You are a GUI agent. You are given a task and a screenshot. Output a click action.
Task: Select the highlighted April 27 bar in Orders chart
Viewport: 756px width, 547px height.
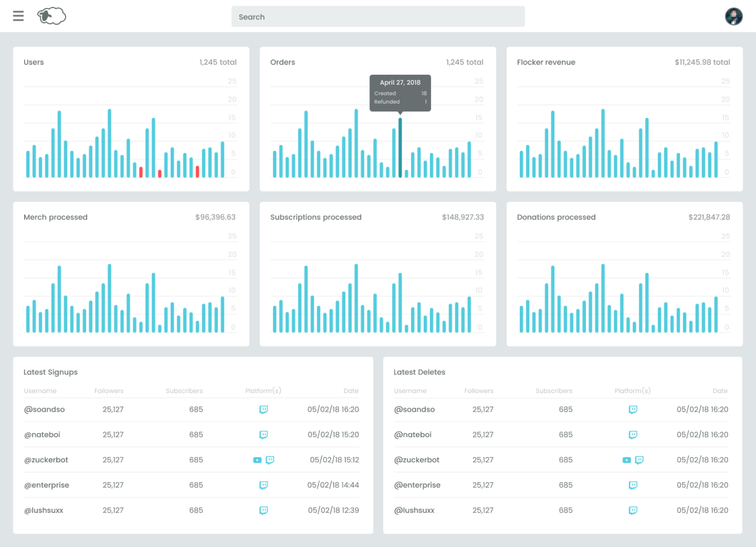(400, 148)
